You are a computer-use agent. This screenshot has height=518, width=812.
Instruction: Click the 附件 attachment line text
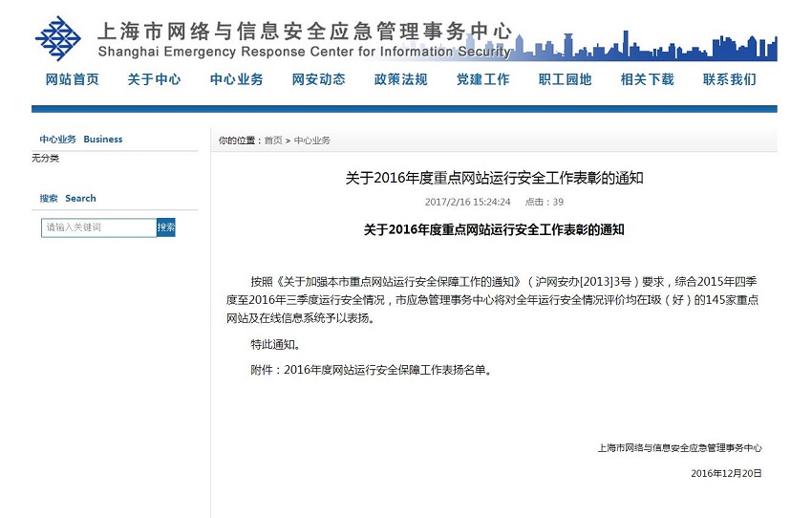371,370
